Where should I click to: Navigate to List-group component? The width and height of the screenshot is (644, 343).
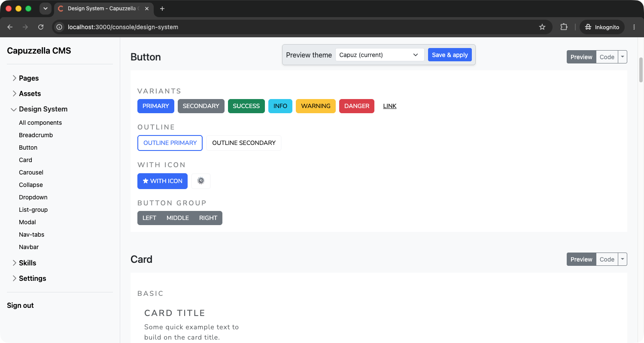[x=33, y=210]
